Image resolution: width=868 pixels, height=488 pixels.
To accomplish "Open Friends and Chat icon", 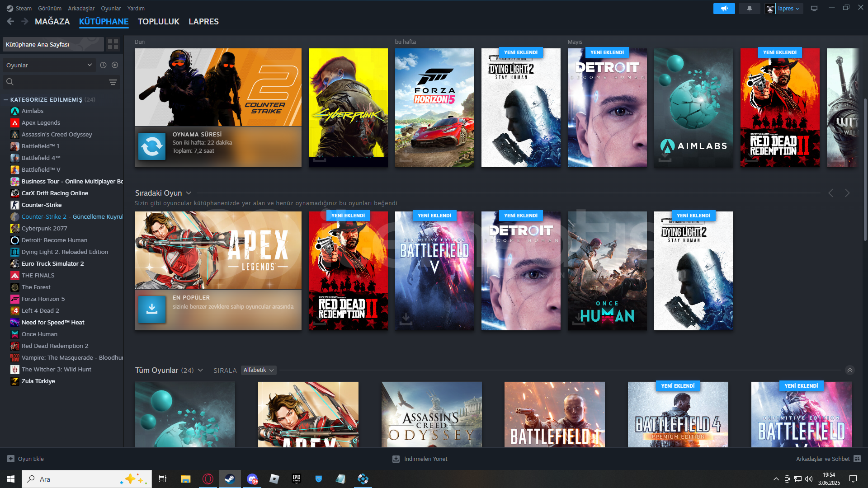I will point(857,459).
